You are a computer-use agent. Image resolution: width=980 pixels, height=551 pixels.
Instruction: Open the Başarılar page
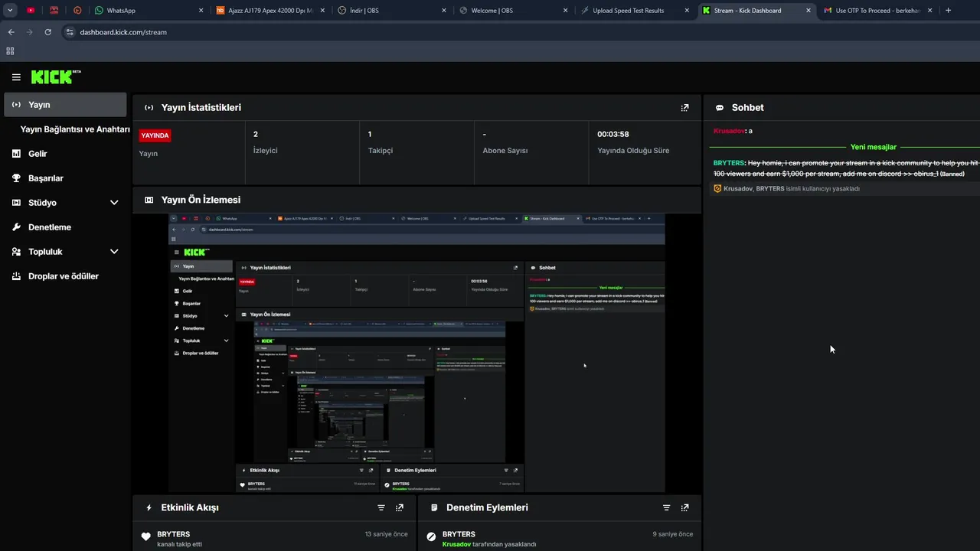coord(46,178)
